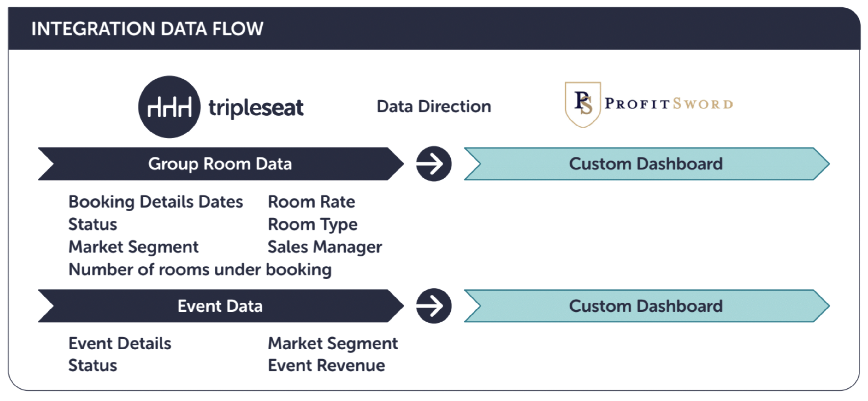This screenshot has width=868, height=401.
Task: Click the Integration Data Flow header
Action: click(x=147, y=29)
